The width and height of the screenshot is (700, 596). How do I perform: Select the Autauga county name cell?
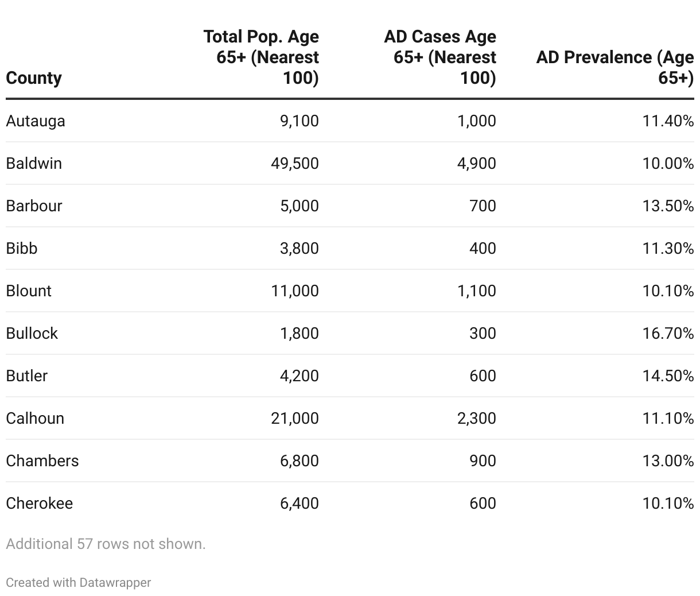(x=36, y=121)
